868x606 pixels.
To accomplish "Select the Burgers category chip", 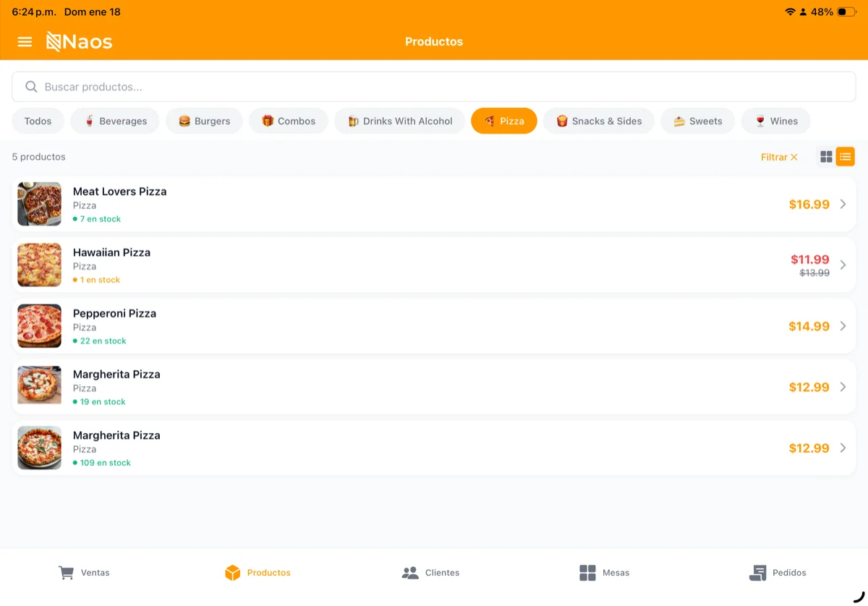I will [204, 121].
